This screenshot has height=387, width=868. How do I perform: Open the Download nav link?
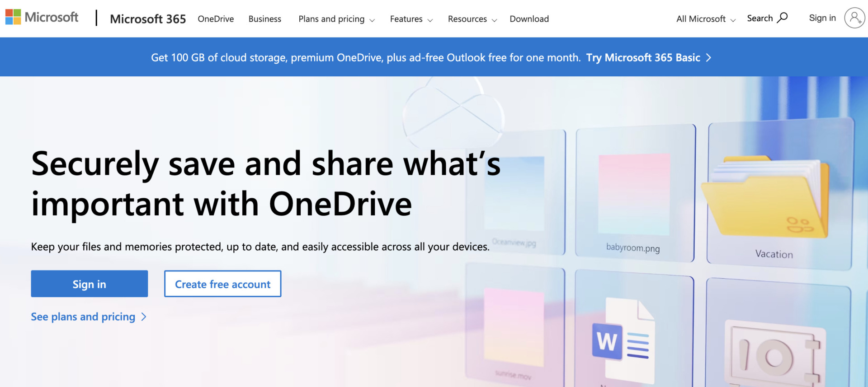click(529, 19)
